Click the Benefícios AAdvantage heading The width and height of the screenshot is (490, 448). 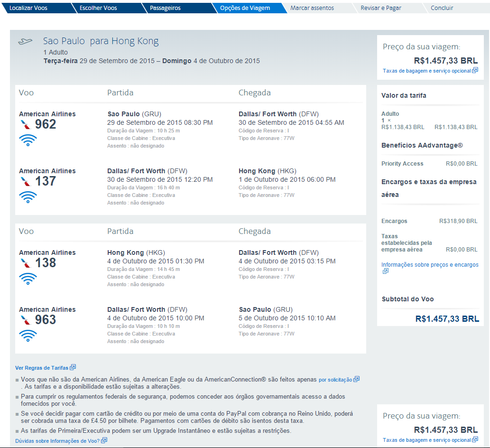[x=422, y=145]
